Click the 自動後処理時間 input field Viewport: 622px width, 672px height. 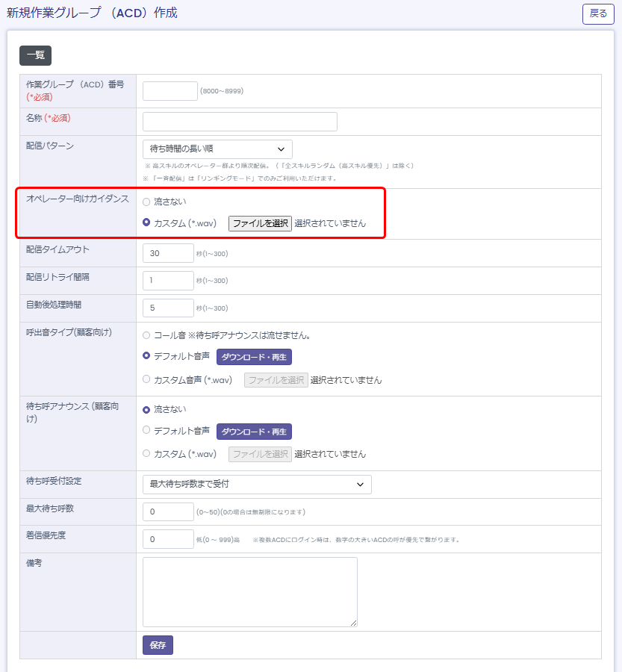click(x=168, y=308)
